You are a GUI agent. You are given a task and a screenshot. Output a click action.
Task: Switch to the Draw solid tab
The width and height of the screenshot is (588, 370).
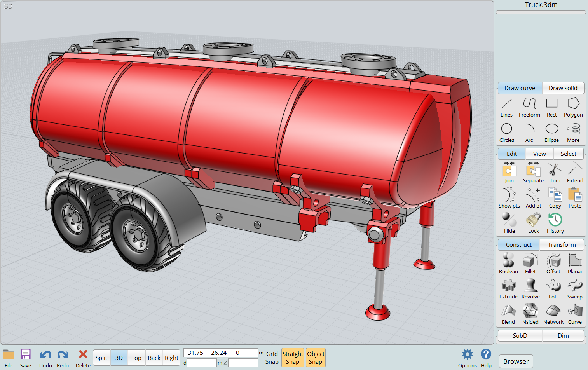pos(563,88)
